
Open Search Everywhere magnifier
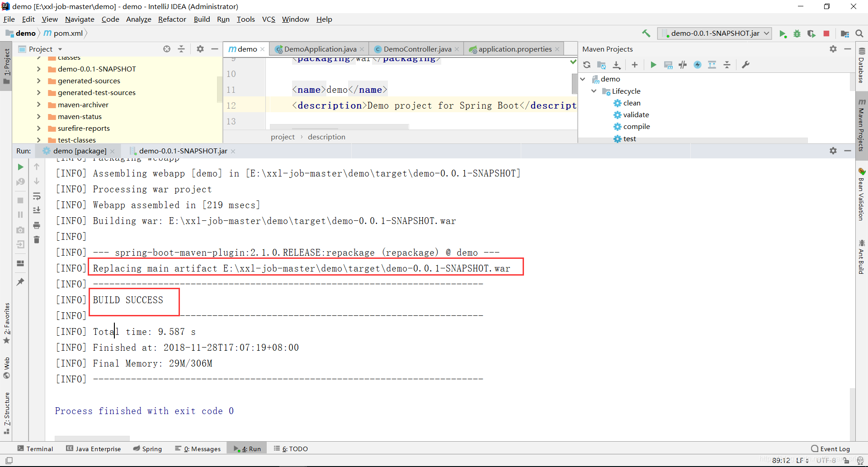pos(859,33)
